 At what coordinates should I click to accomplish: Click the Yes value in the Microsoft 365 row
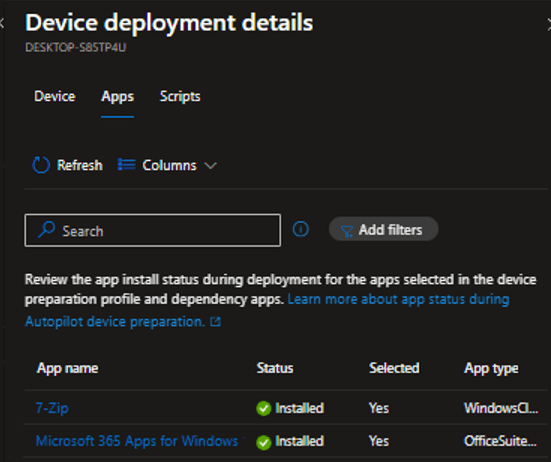point(379,441)
